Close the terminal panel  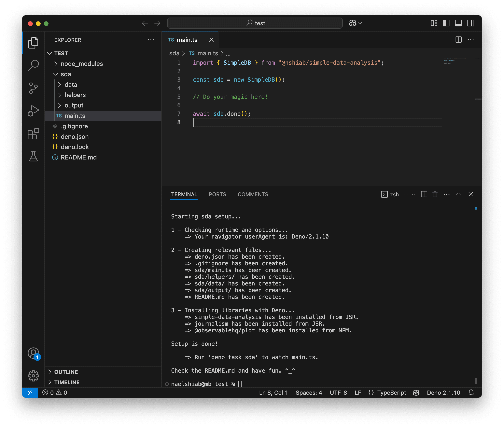(x=471, y=194)
